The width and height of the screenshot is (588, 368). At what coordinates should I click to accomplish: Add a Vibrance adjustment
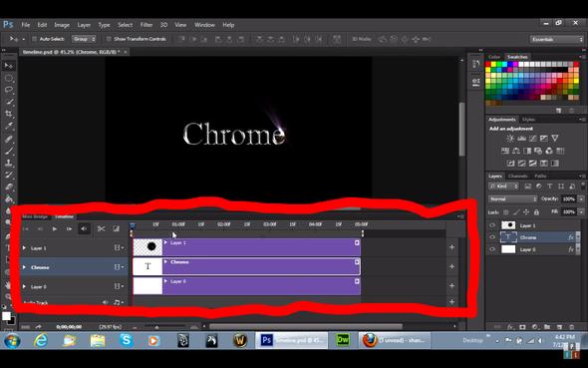click(555, 139)
